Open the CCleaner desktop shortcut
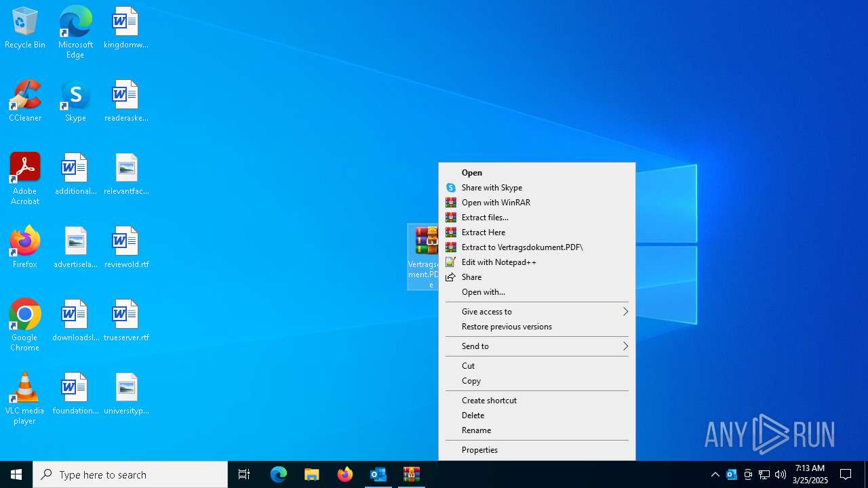Image resolution: width=868 pixels, height=488 pixels. coord(25,102)
